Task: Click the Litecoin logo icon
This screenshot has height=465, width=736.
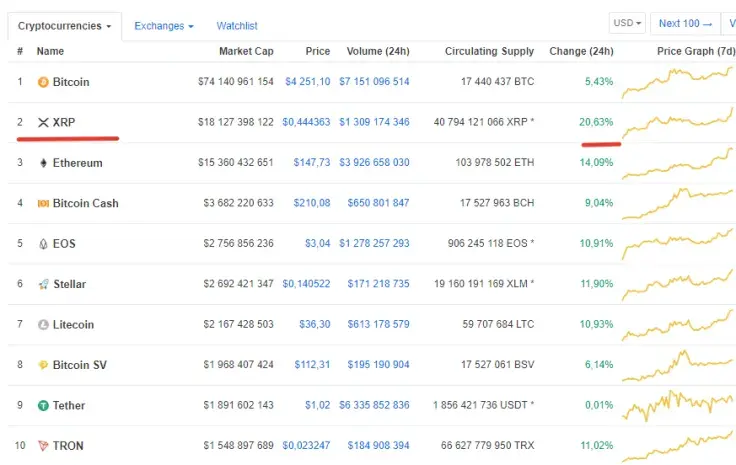Action: [x=43, y=324]
